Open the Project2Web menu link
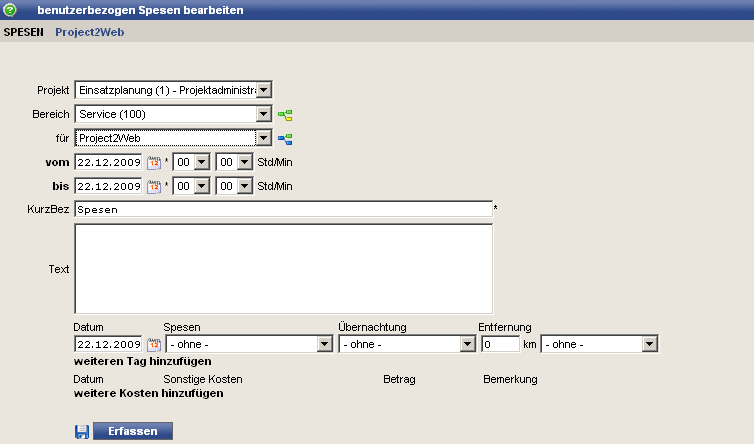This screenshot has width=754, height=444. coord(89,32)
